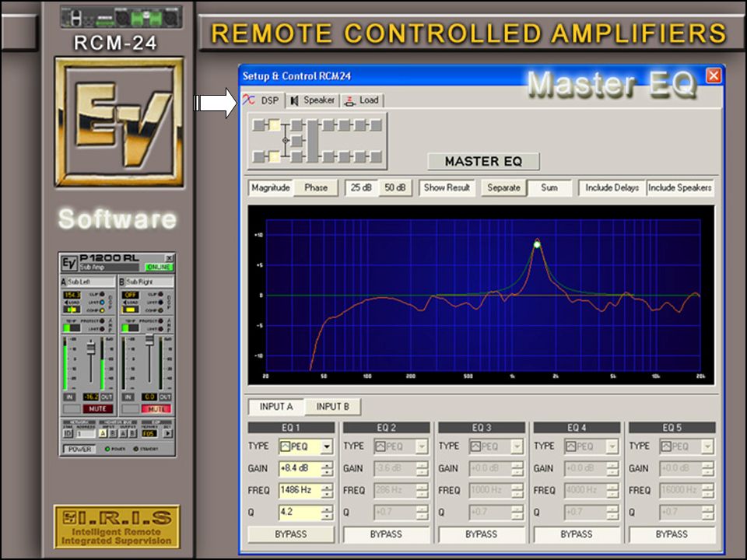Mute channel A Sub Left
The width and height of the screenshot is (747, 560).
98,408
